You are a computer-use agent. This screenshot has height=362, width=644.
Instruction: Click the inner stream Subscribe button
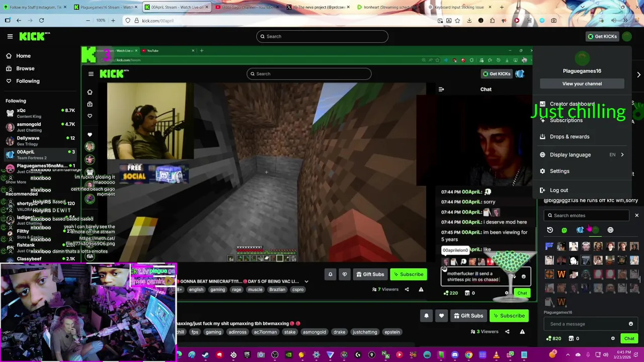coord(409,275)
